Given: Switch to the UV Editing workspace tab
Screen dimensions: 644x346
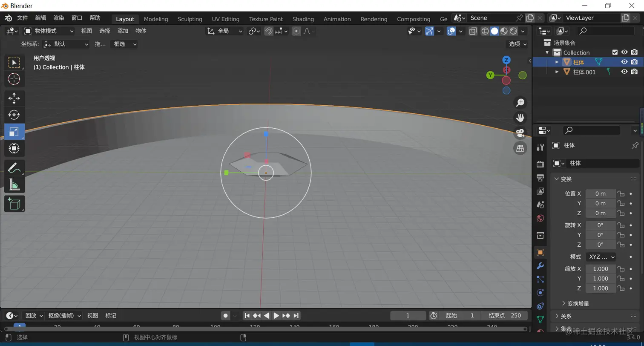Looking at the screenshot, I should tap(226, 19).
